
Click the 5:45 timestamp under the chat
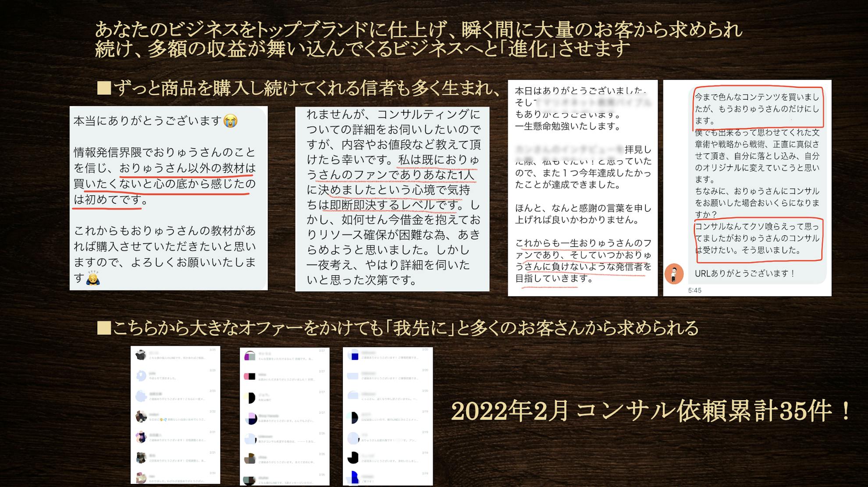(x=694, y=290)
